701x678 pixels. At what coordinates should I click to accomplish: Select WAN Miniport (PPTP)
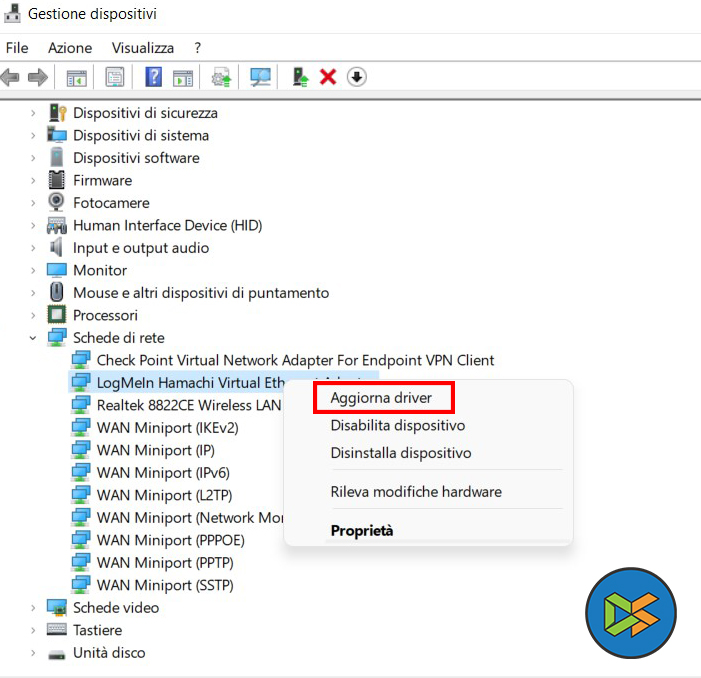[165, 562]
